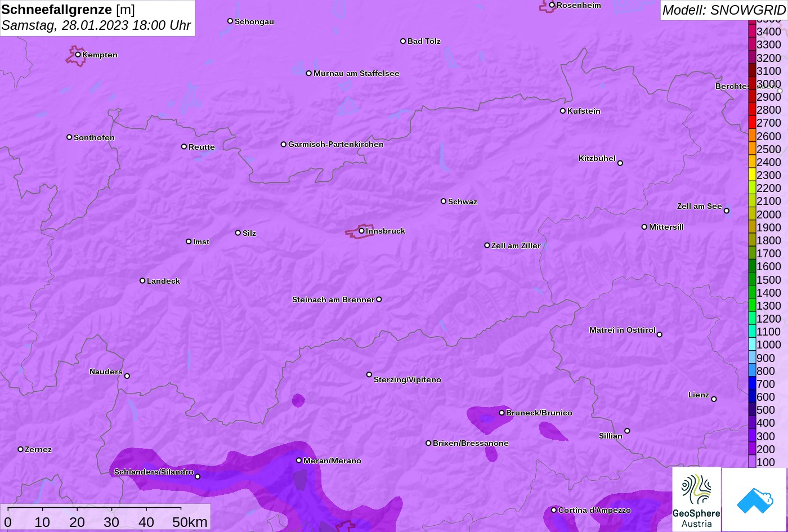The image size is (788, 532).
Task: Select the Cortina d'Ampezzo label
Action: [594, 510]
